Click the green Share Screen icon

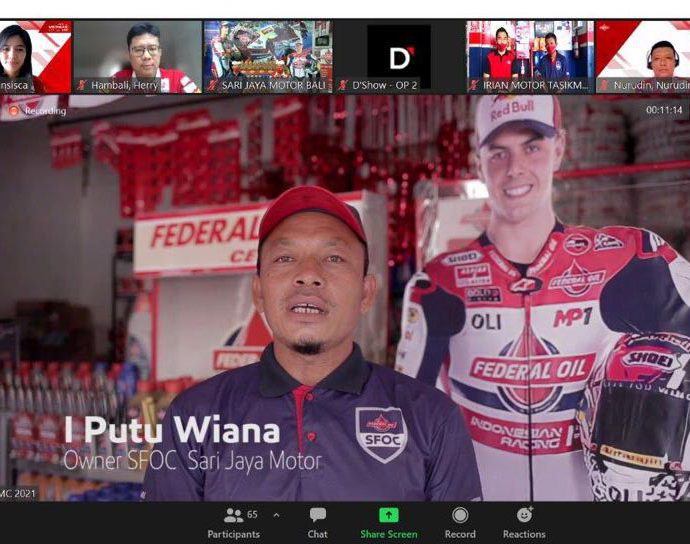tap(388, 515)
